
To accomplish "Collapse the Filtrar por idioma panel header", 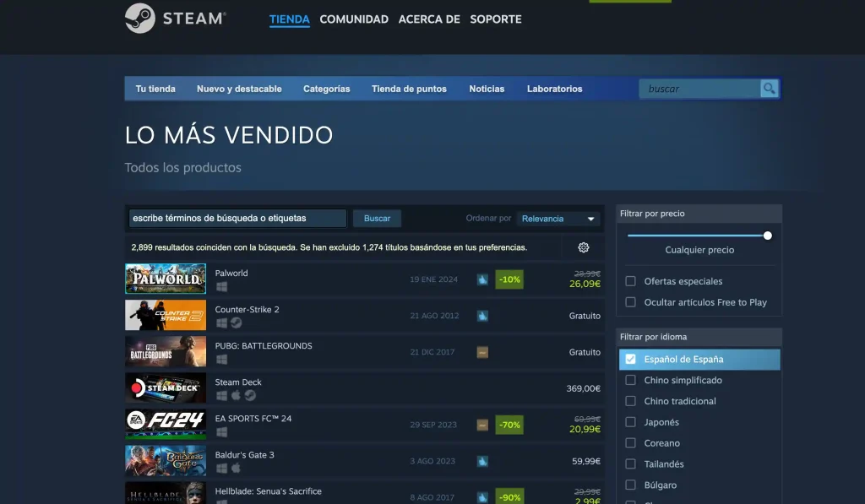I will (699, 337).
